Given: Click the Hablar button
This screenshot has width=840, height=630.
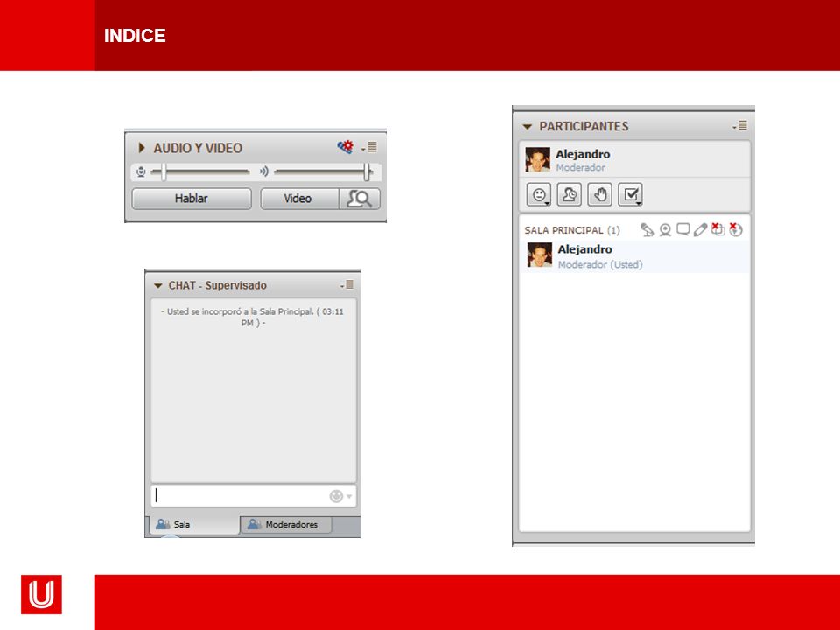Looking at the screenshot, I should click(x=192, y=199).
